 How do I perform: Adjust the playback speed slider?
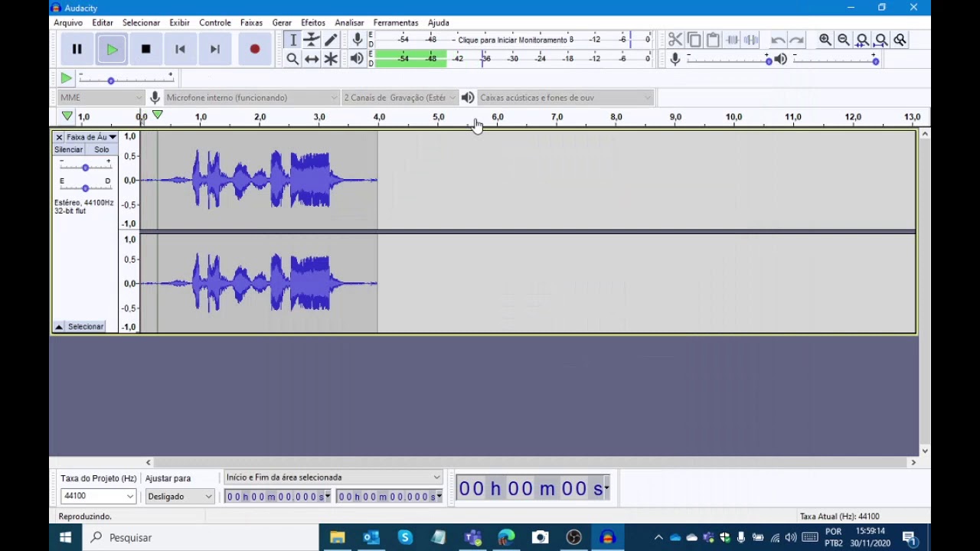click(126, 78)
